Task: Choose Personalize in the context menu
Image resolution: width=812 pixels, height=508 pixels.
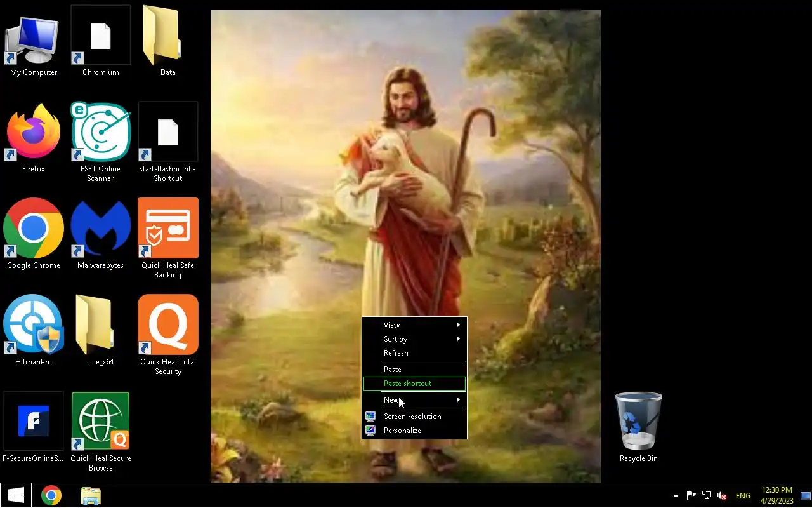Action: click(x=415, y=431)
